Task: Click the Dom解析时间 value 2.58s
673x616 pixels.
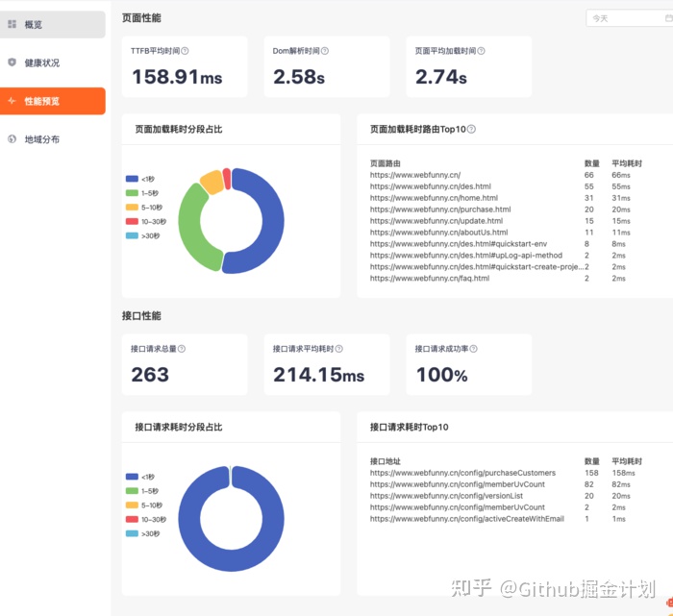Action: (x=299, y=77)
